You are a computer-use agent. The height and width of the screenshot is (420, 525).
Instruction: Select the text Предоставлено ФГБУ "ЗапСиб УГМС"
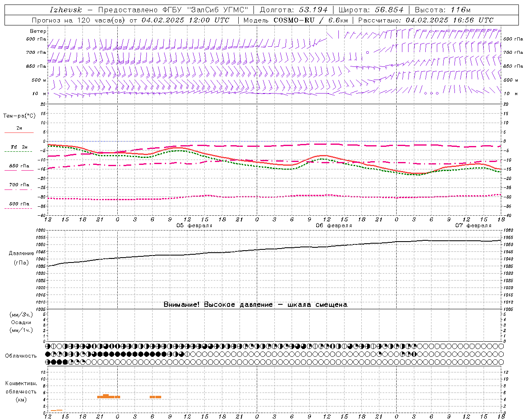click(x=173, y=10)
